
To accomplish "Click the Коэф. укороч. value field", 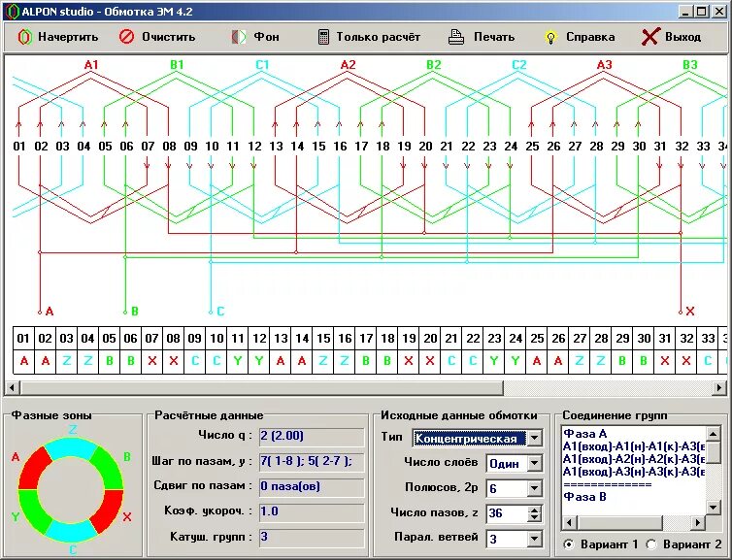I will [x=312, y=511].
